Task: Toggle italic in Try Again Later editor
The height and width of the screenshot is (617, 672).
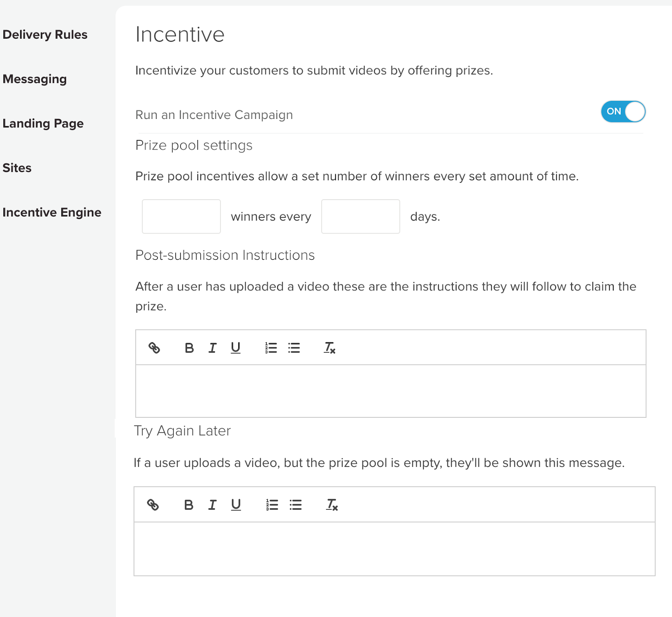Action: 213,504
